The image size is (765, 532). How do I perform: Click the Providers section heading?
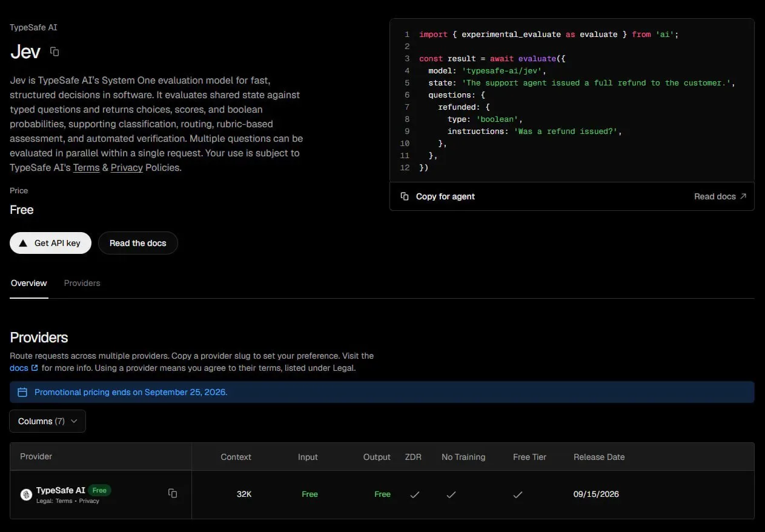click(39, 337)
